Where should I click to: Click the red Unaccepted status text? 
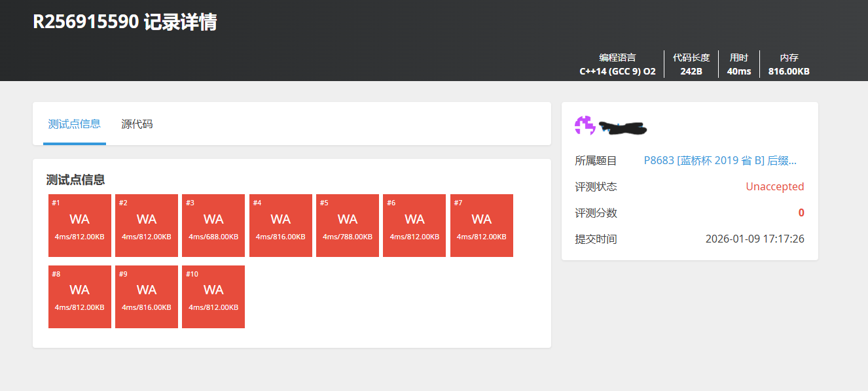click(774, 186)
